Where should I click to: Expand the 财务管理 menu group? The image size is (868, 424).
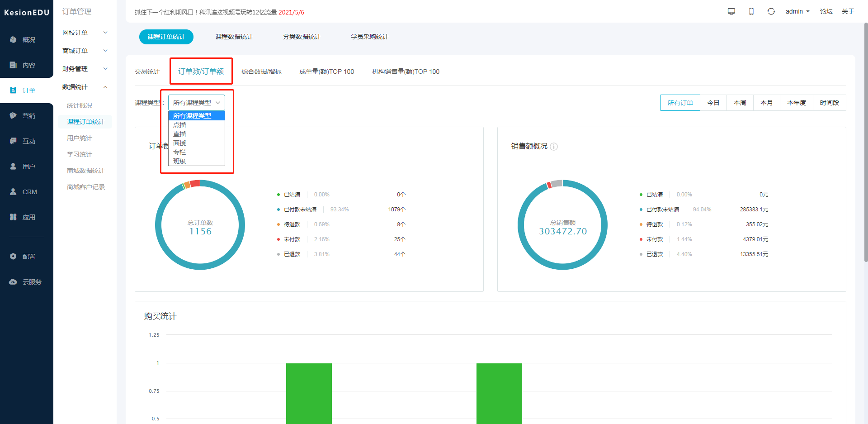pyautogui.click(x=85, y=69)
